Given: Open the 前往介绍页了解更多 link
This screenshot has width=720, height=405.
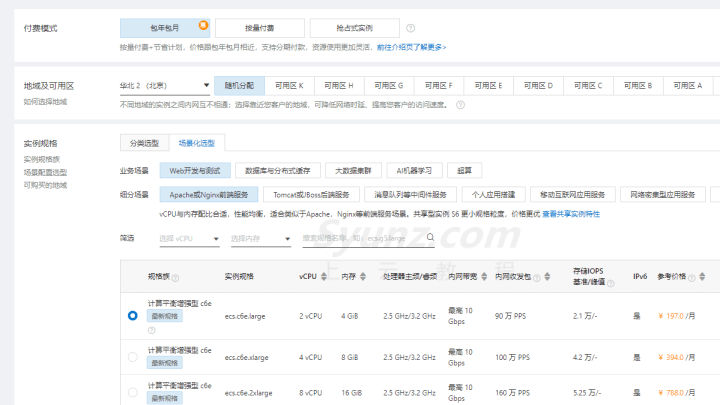Looking at the screenshot, I should pos(411,47).
